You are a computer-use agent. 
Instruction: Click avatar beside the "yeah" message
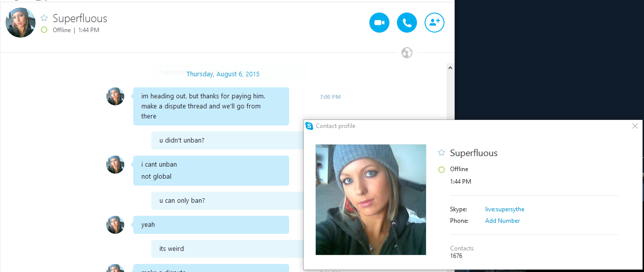[x=115, y=225]
